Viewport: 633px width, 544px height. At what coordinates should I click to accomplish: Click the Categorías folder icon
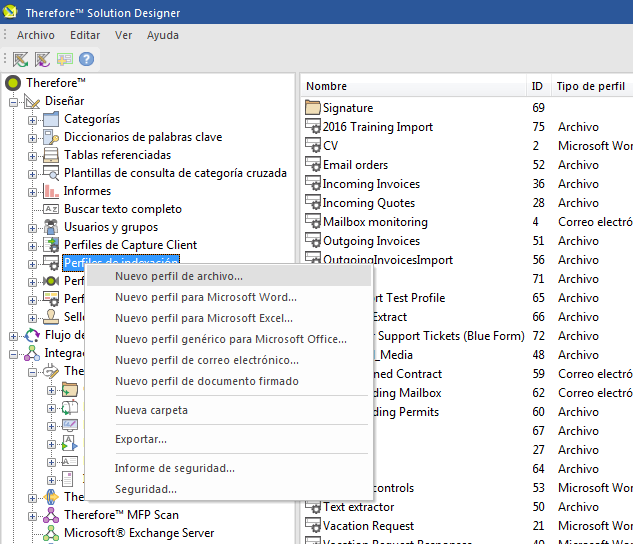51,119
